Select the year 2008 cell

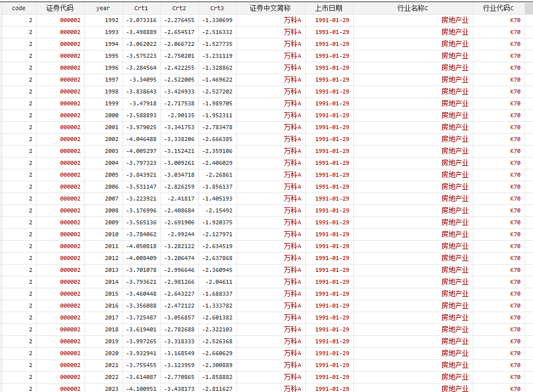(112, 211)
